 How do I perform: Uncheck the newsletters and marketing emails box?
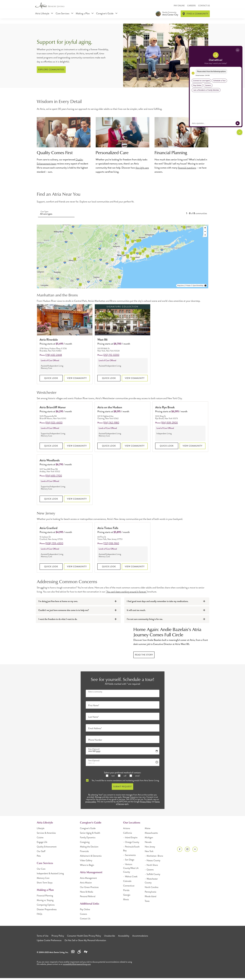coord(87,780)
